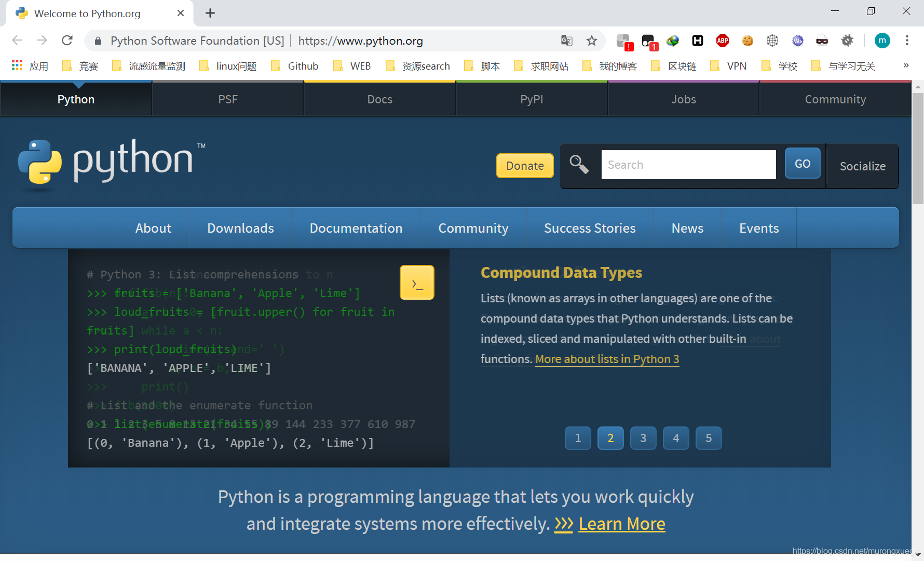Select the PSF top tab
Image resolution: width=924 pixels, height=561 pixels.
click(x=228, y=99)
